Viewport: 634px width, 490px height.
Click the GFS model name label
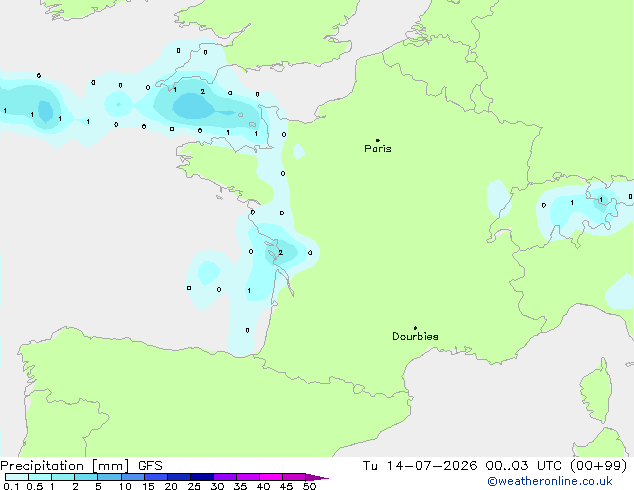point(150,466)
